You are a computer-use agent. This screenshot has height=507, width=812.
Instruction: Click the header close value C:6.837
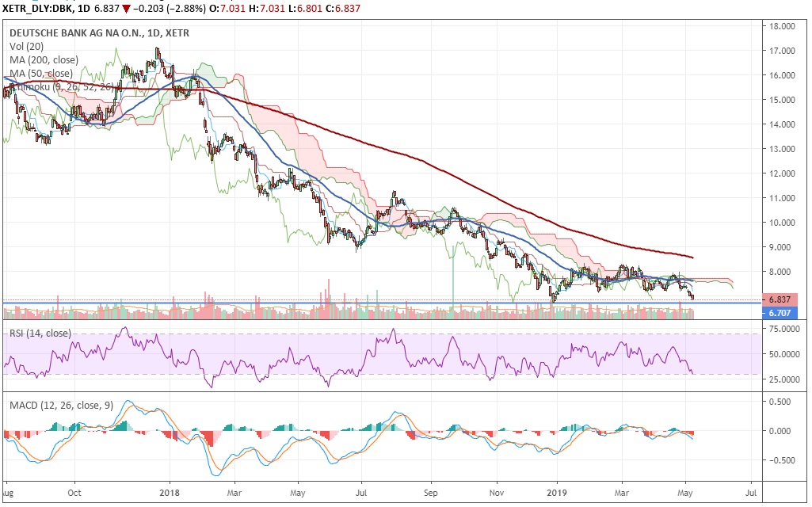[x=342, y=9]
